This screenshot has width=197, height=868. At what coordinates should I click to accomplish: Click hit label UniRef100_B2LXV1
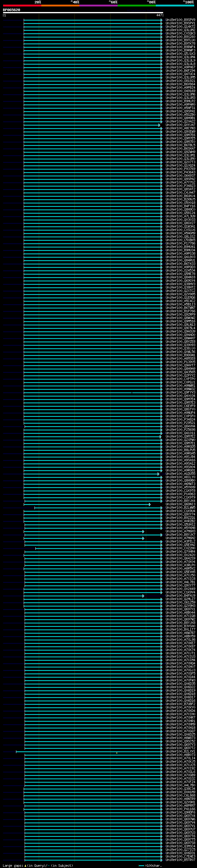tap(180, 751)
